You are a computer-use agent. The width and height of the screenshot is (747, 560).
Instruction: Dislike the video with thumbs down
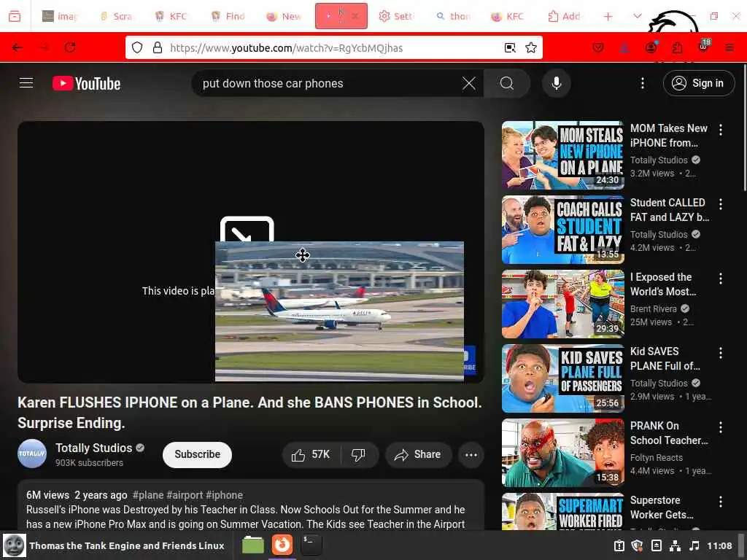click(x=359, y=455)
